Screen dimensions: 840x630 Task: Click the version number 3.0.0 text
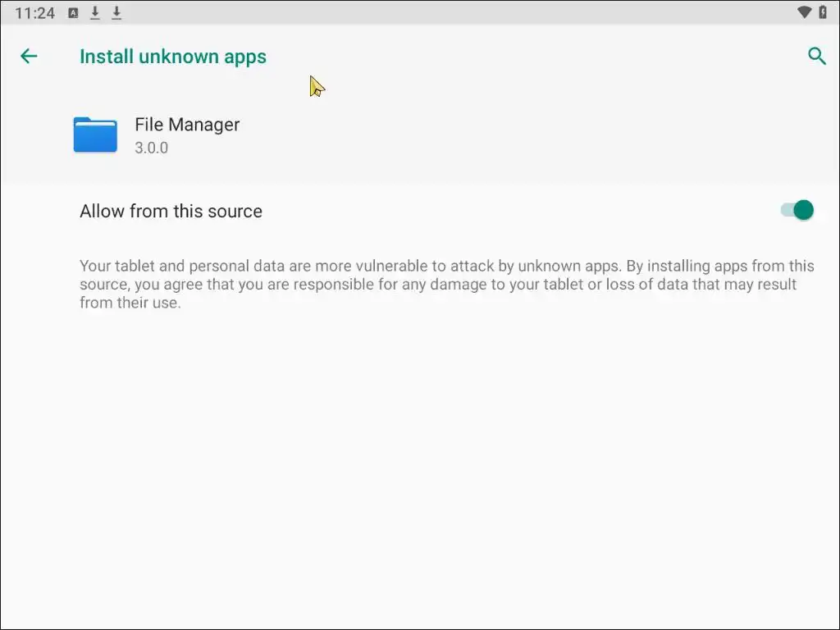click(x=151, y=148)
